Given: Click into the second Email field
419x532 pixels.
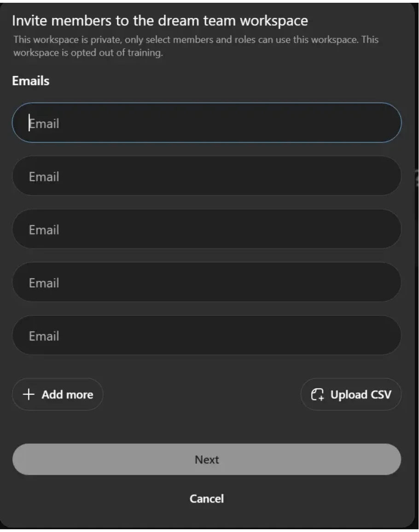Looking at the screenshot, I should 207,176.
